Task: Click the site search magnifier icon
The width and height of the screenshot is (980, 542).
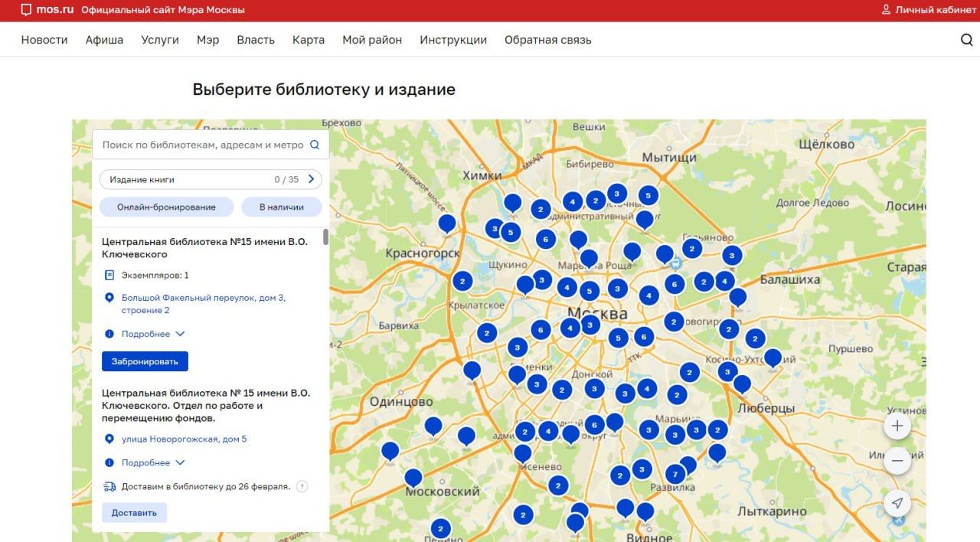Action: (966, 40)
